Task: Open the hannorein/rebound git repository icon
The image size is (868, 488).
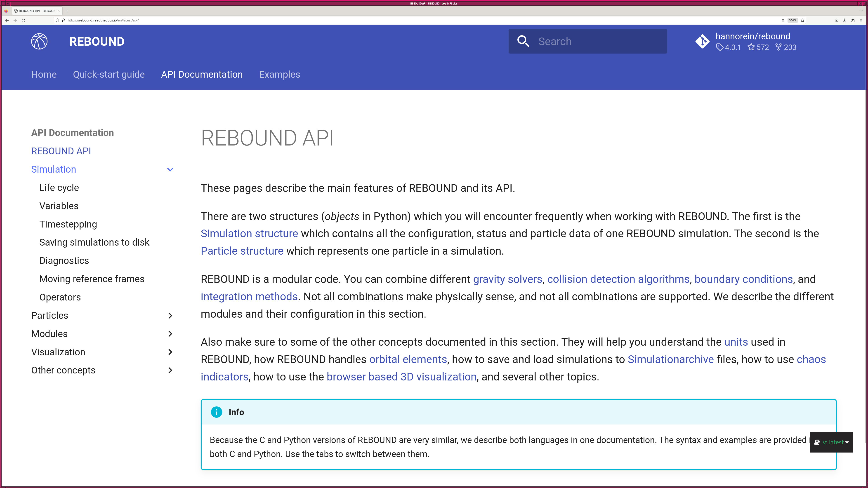Action: [x=702, y=41]
